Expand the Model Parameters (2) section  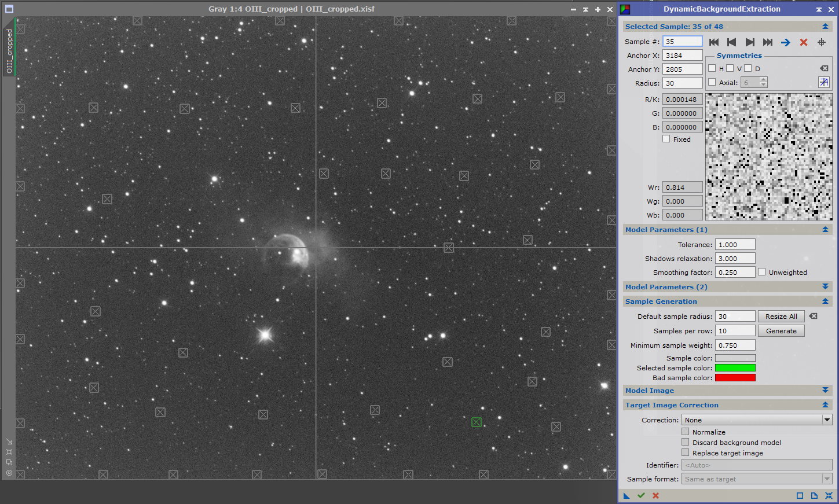pyautogui.click(x=825, y=287)
